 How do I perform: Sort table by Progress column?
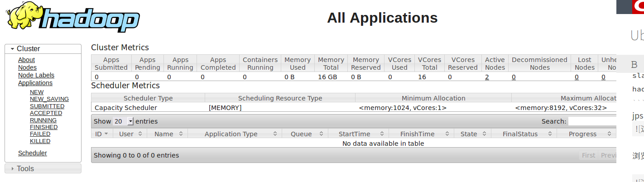586,134
